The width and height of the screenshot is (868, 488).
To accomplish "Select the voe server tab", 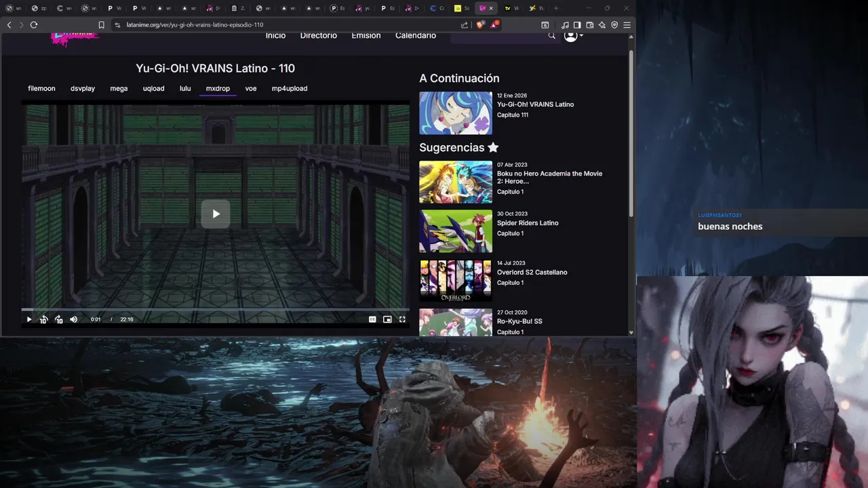I will coord(251,89).
